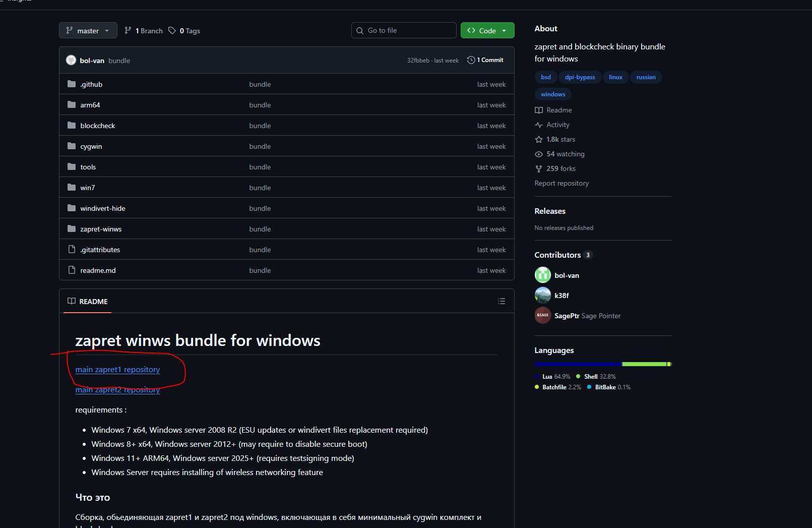Image resolution: width=812 pixels, height=528 pixels.
Task: View the 54 watching link
Action: pyautogui.click(x=566, y=154)
